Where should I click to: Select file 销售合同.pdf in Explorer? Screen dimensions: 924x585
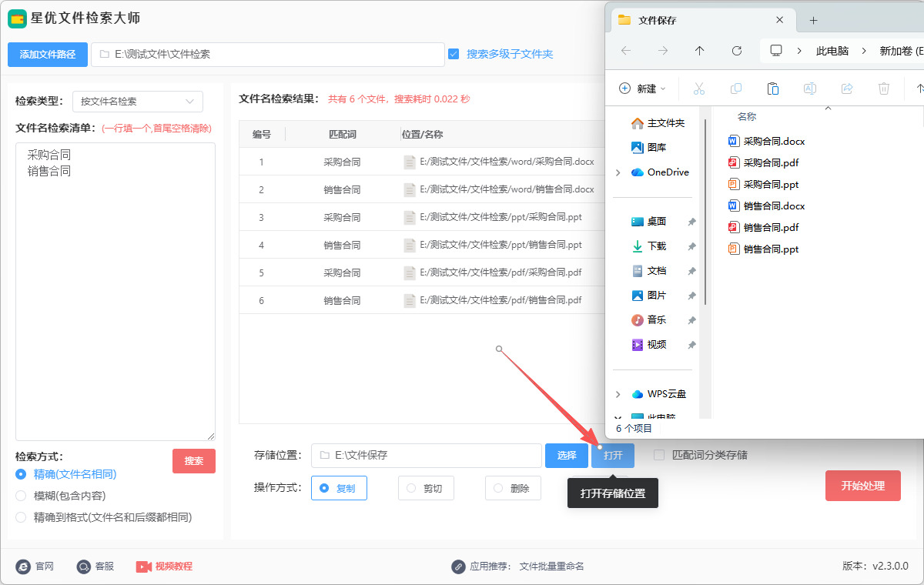pyautogui.click(x=763, y=228)
